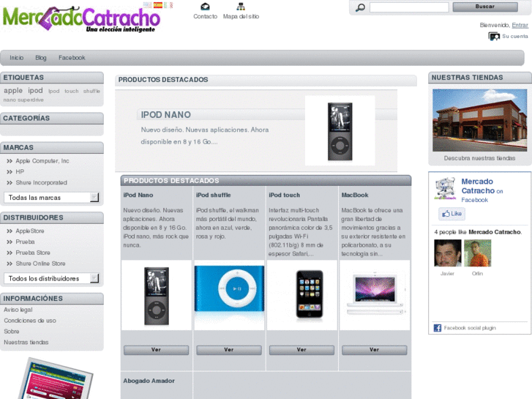Click the iPod Nano grid product image
This screenshot has height=399, width=532.
(157, 296)
